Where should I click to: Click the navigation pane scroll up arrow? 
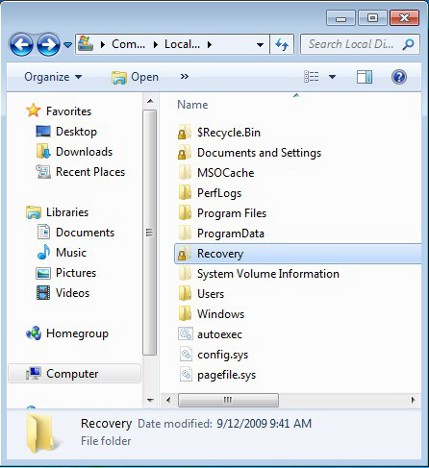[x=150, y=101]
